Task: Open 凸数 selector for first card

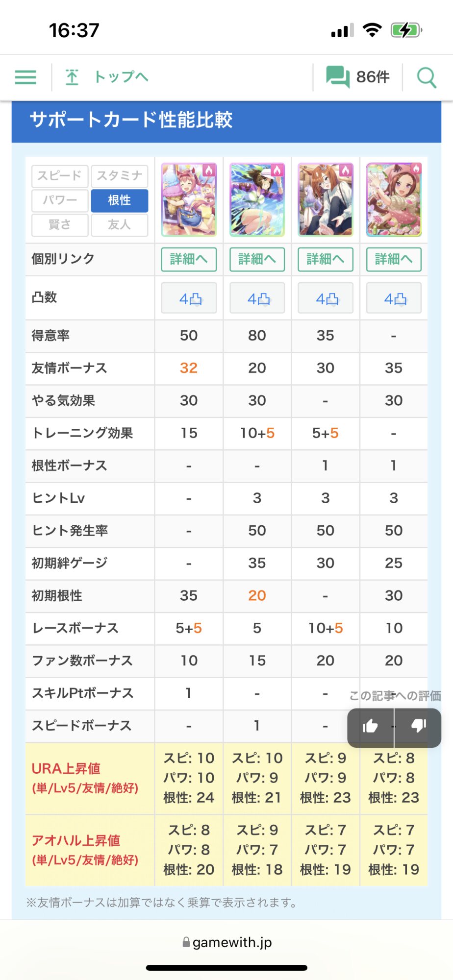Action: (189, 298)
